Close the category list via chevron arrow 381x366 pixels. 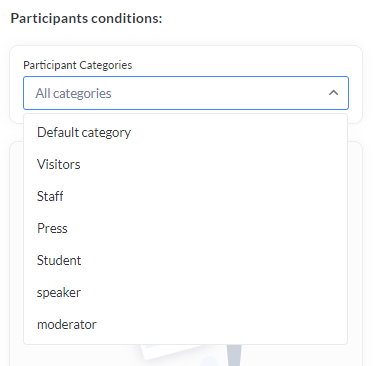[333, 93]
